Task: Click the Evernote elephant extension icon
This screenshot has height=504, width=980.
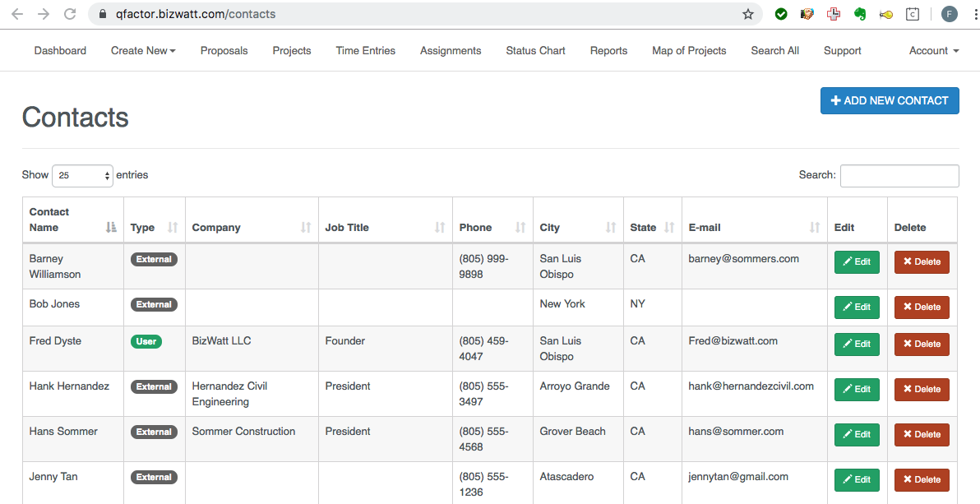Action: 860,14
